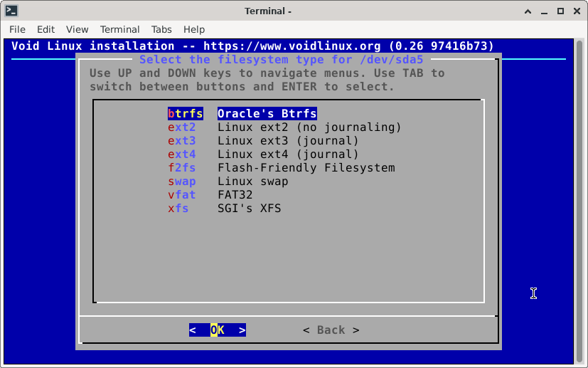This screenshot has width=588, height=368.
Task: Pick ext4 as the filesystem type
Action: coord(263,154)
